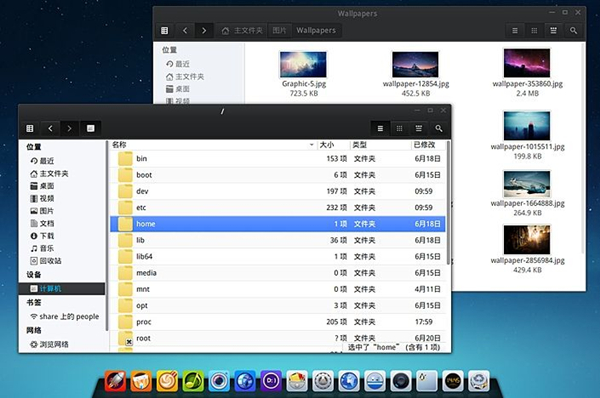This screenshot has height=398, width=600.
Task: Open search in the Wallpapers window
Action: pyautogui.click(x=573, y=31)
